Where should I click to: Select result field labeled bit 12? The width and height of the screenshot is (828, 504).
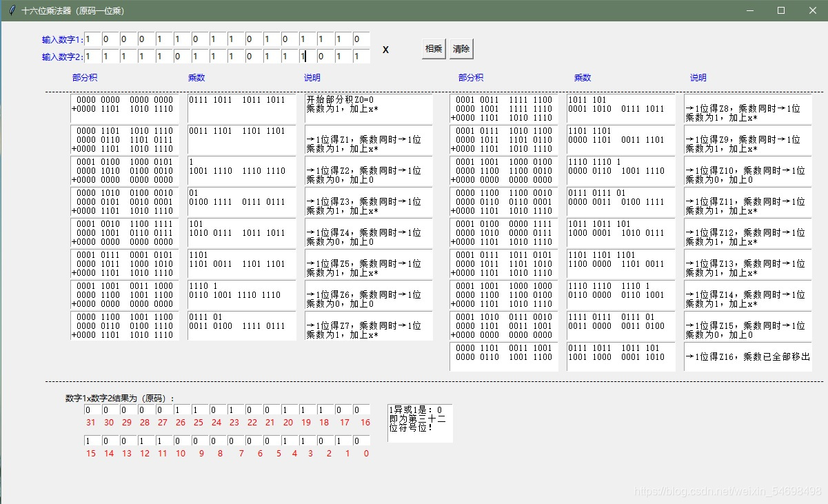pyautogui.click(x=146, y=441)
